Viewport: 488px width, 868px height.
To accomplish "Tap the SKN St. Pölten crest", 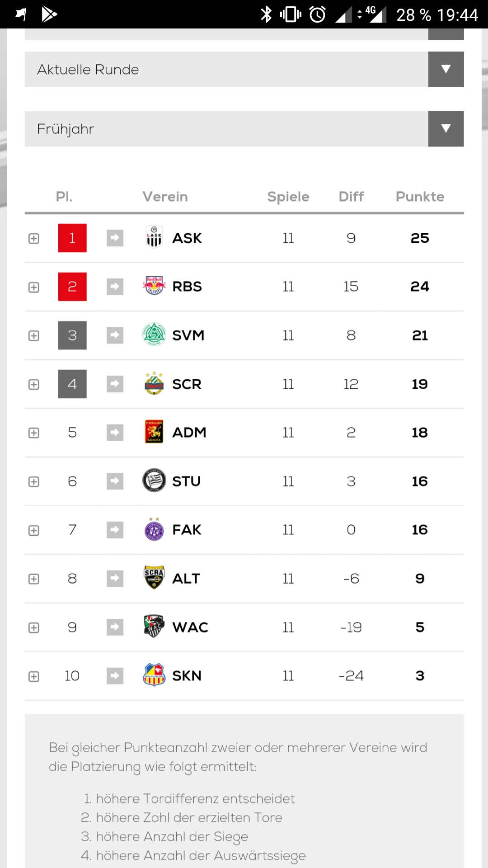I will pos(154,675).
